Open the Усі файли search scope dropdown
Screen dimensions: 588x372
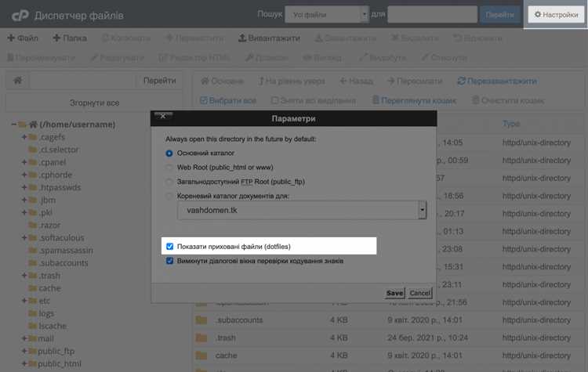coord(327,15)
